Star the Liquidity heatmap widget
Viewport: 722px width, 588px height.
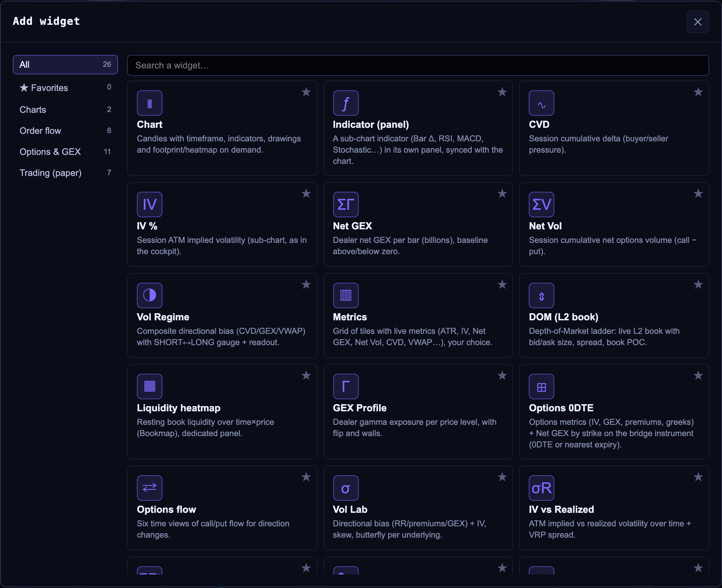[x=306, y=376]
